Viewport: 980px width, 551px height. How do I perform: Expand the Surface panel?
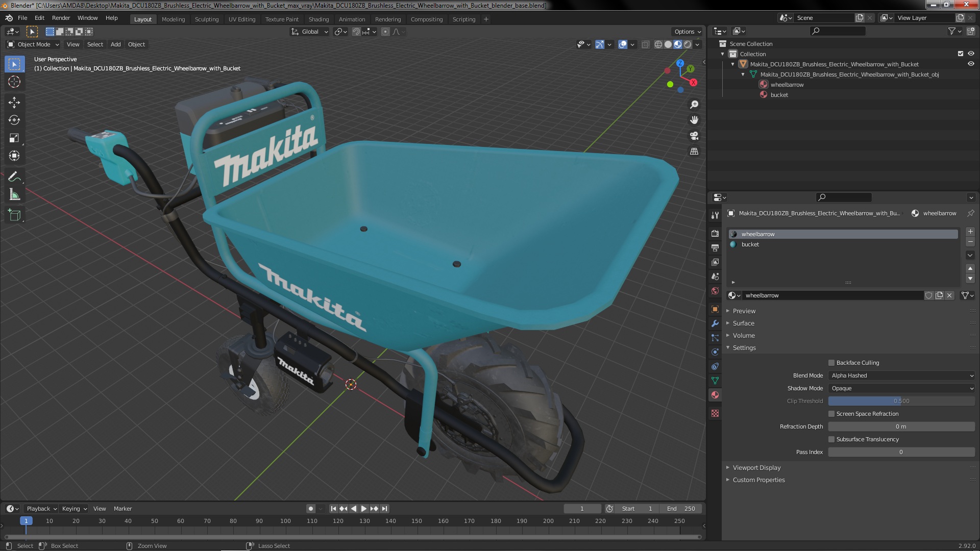tap(743, 323)
